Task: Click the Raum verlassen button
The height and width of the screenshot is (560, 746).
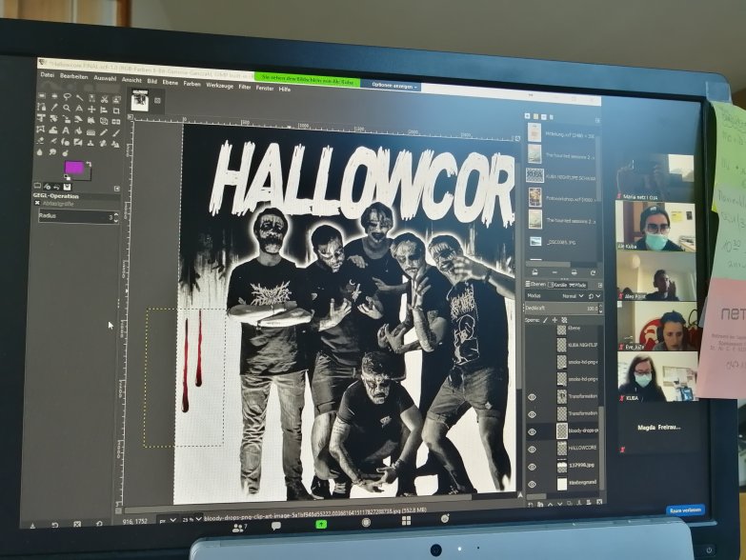Action: click(x=686, y=510)
